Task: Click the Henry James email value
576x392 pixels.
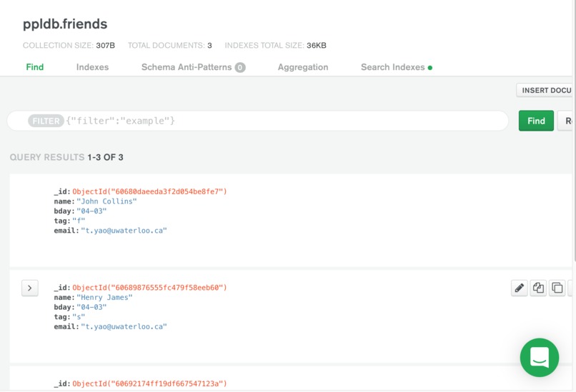Action: 124,327
